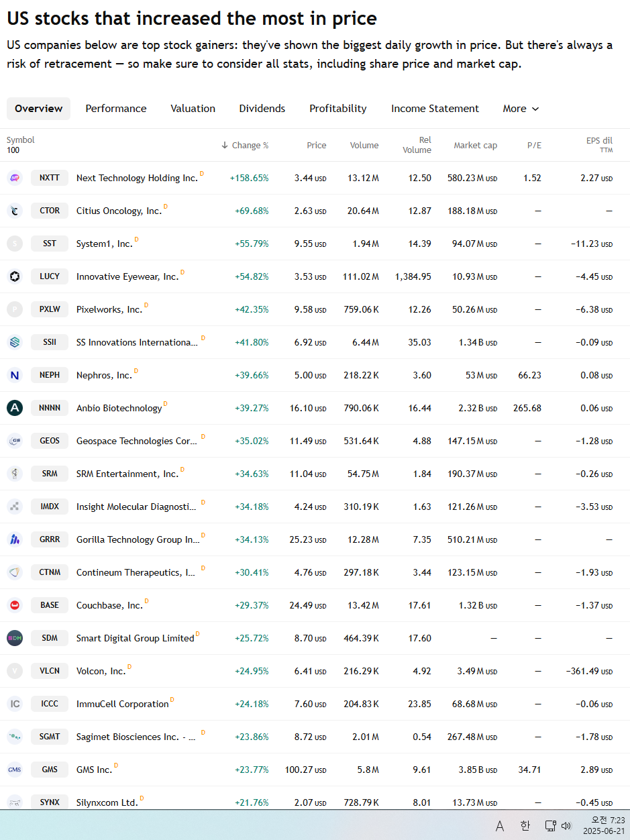Screen dimensions: 630x840
Task: Click the Couchbase logo icon
Action: click(15, 605)
